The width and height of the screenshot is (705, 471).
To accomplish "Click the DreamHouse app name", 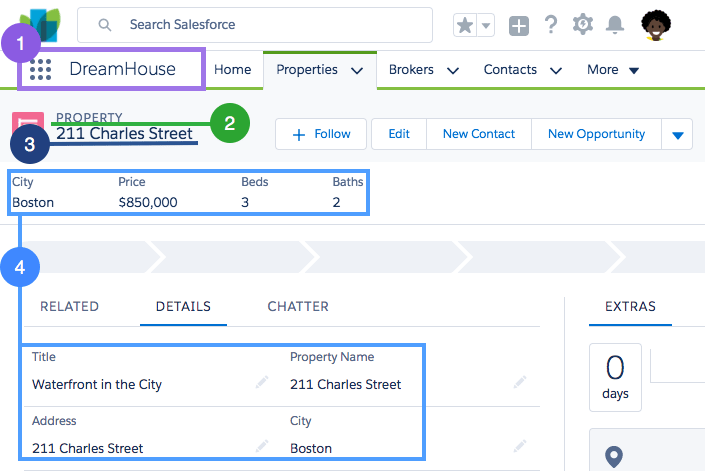I will click(x=122, y=69).
